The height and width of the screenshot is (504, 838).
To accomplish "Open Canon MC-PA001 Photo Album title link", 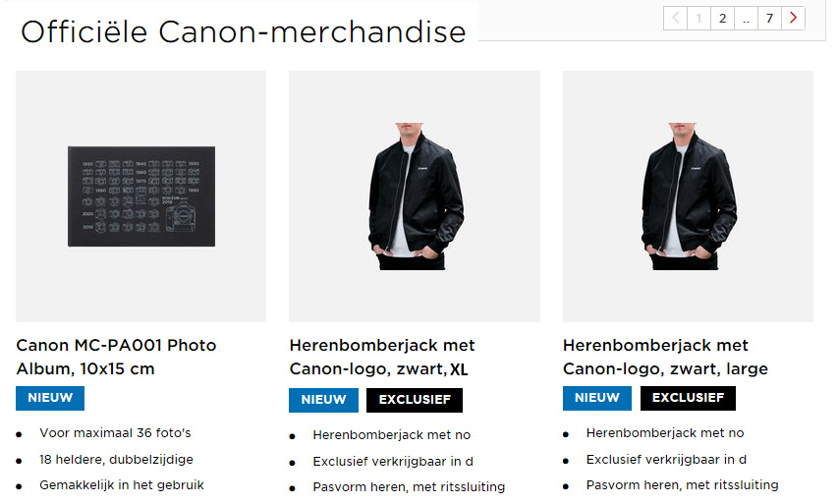I will tap(116, 357).
